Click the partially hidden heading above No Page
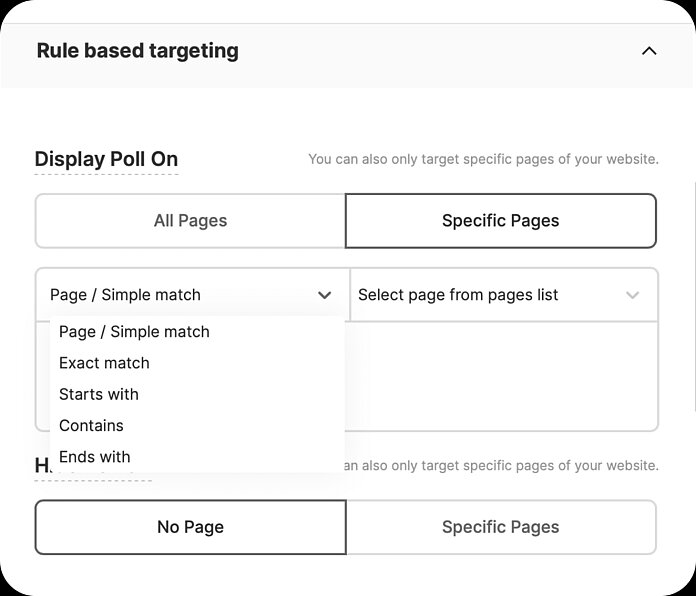Viewport: 696px width, 596px height. (42, 466)
